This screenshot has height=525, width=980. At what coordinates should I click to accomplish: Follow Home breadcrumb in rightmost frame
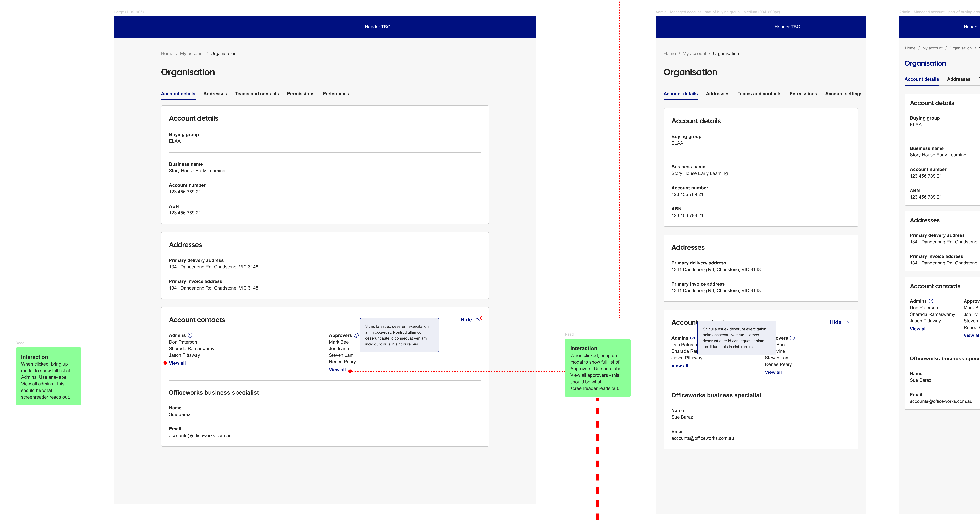click(x=910, y=48)
